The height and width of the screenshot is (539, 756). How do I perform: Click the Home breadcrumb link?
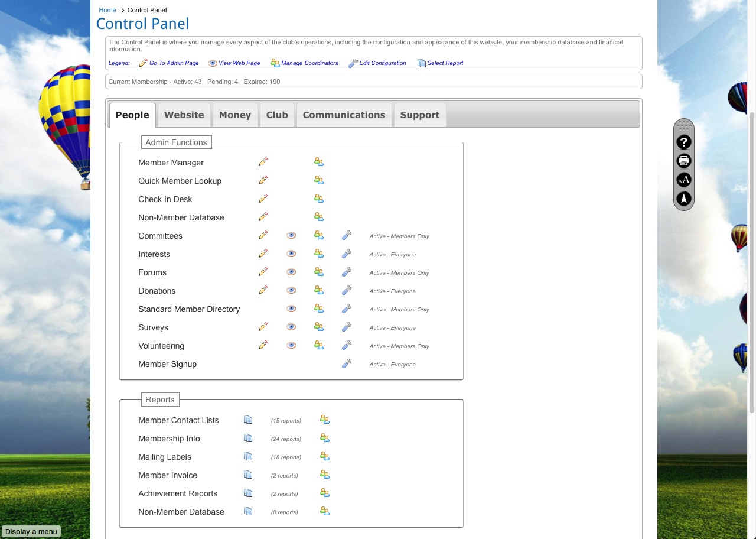[x=107, y=10]
